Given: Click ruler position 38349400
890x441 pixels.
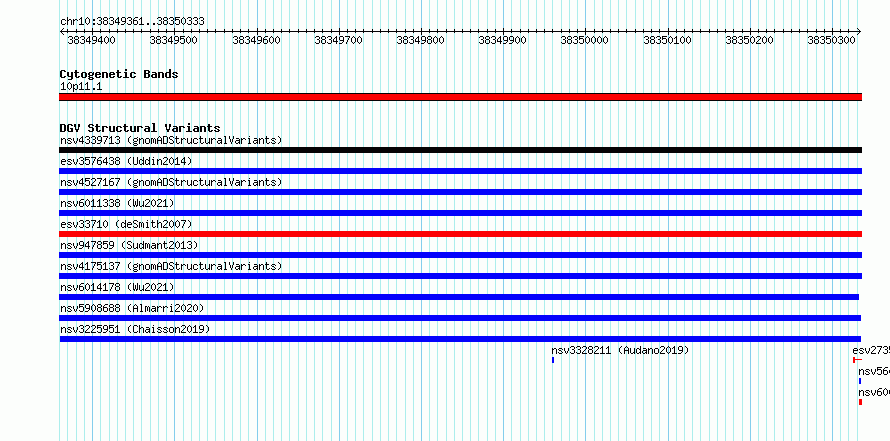Looking at the screenshot, I should tap(91, 40).
